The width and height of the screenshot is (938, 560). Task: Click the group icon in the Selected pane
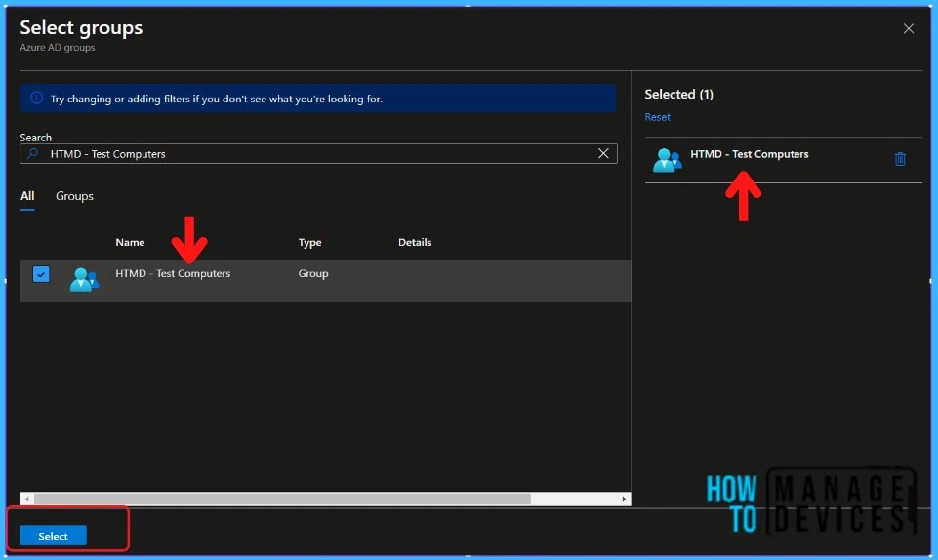(667, 160)
